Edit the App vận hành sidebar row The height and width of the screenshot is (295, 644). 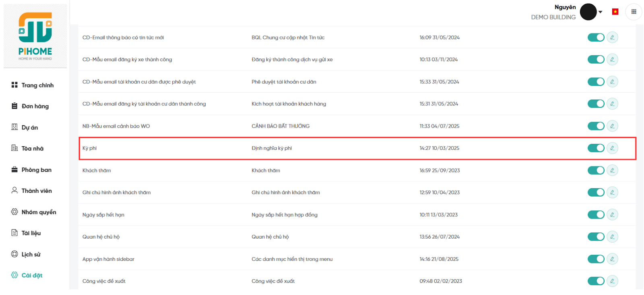point(612,259)
